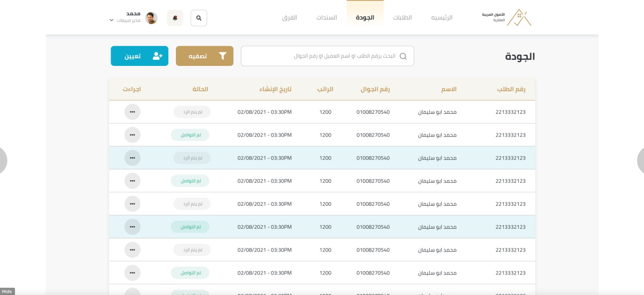Open three-dots menu of the seventh row

(x=132, y=250)
